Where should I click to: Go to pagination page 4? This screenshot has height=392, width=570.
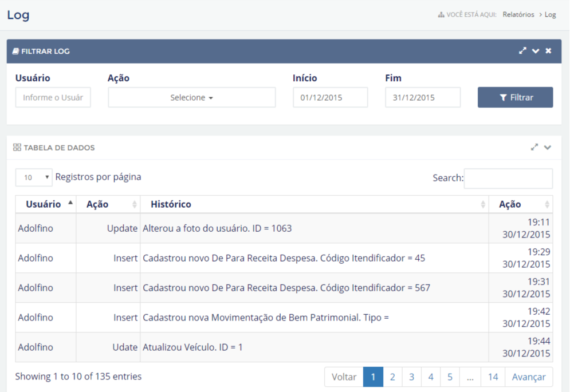coord(431,377)
